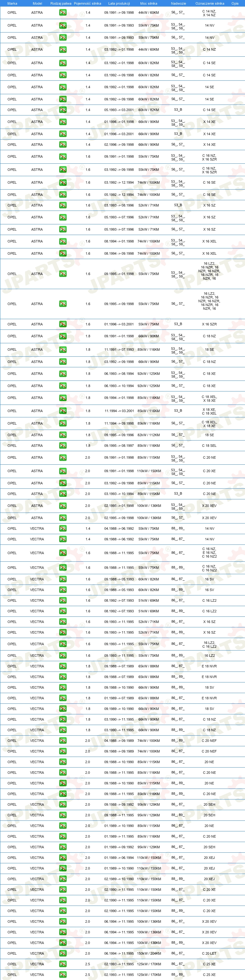
Task: Select fuel icon in ASTRA 110kW / 150KM row
Action: click(63, 471)
